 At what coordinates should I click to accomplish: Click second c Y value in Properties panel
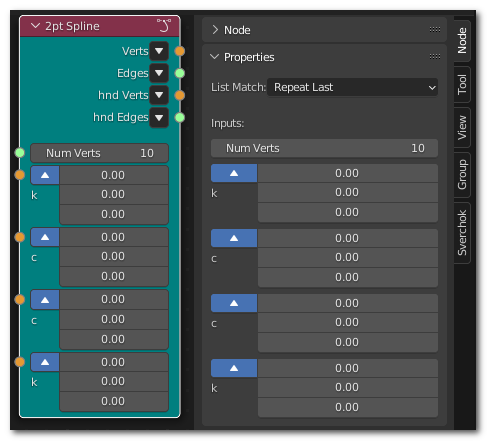(348, 322)
